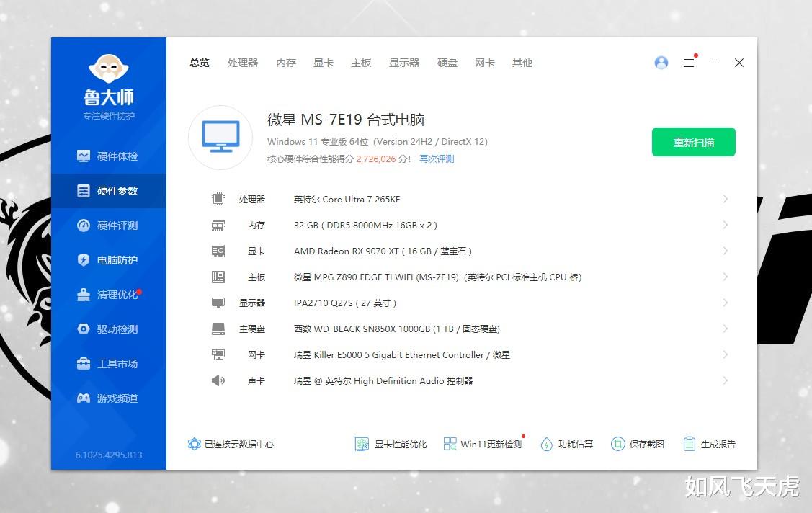Click the 内存 RAM module icon

point(218,226)
